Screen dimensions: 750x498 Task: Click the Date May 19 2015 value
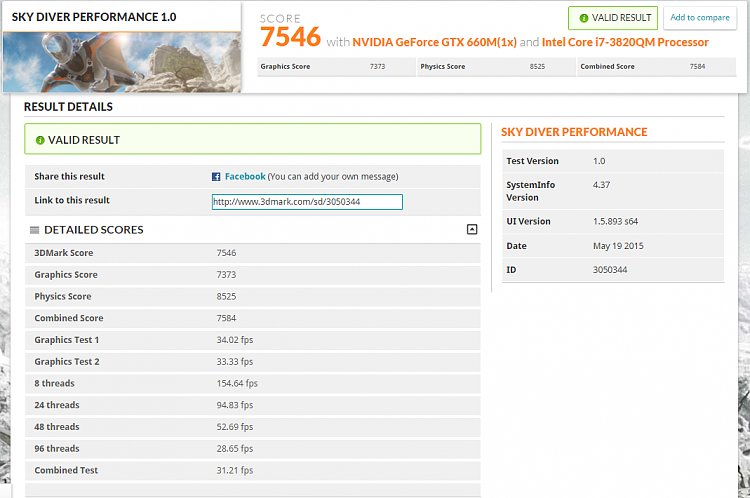(x=618, y=246)
